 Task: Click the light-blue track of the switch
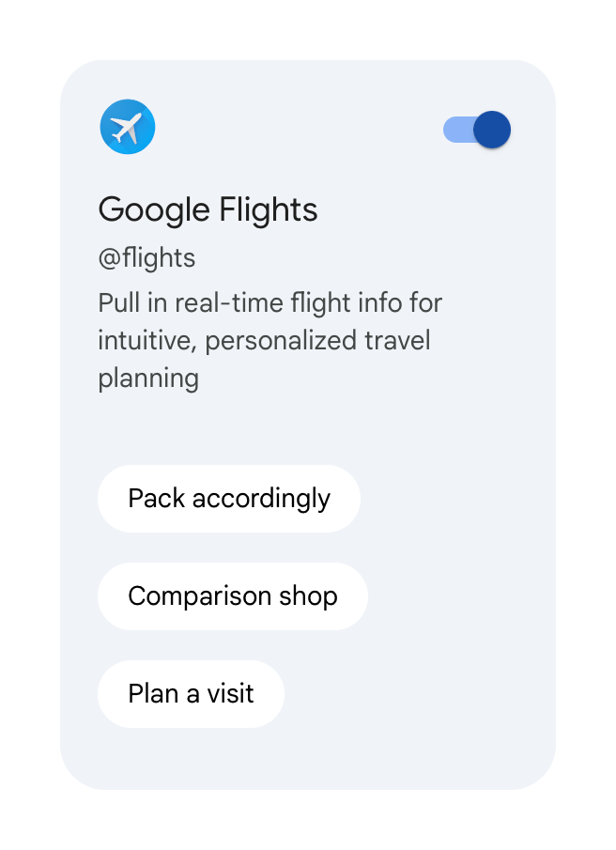coord(455,130)
